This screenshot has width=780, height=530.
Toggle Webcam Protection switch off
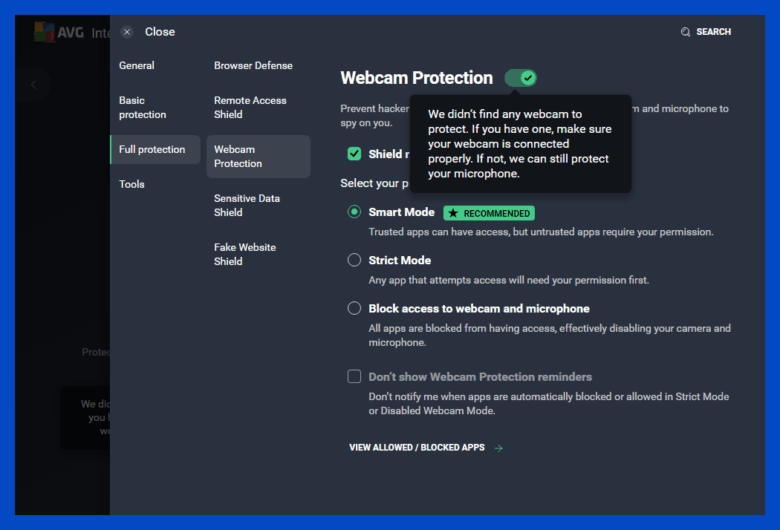point(520,78)
